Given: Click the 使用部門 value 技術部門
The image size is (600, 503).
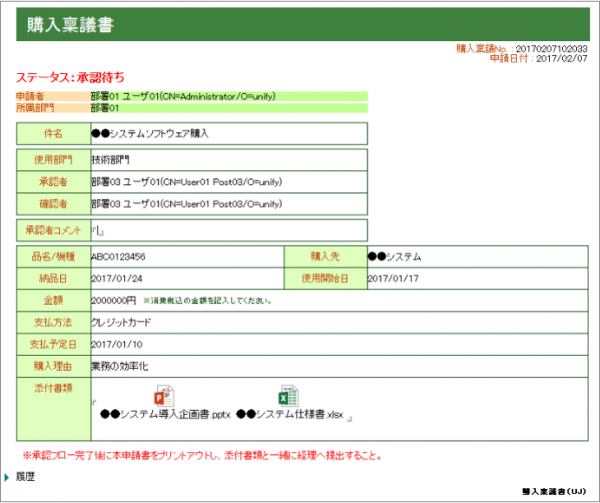Looking at the screenshot, I should 111,159.
